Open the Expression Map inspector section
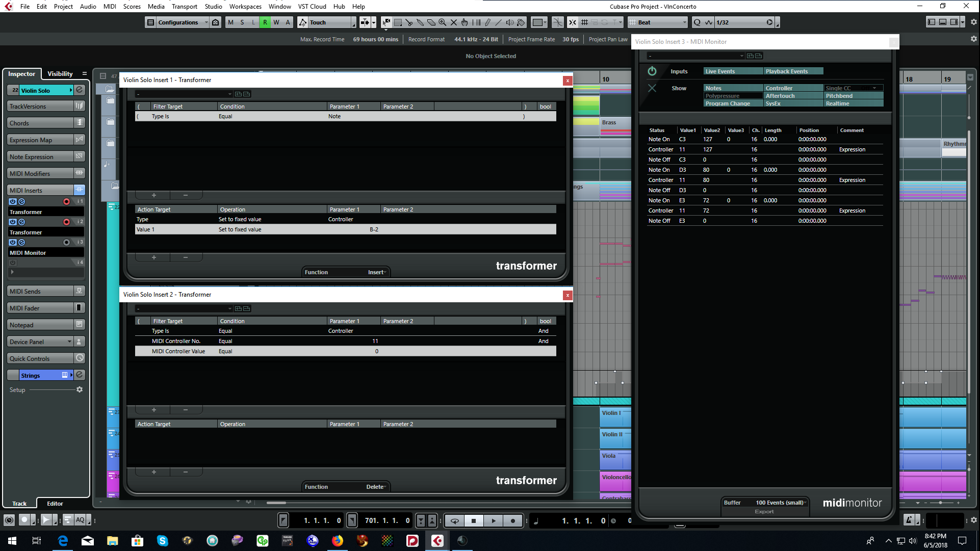 coord(32,139)
